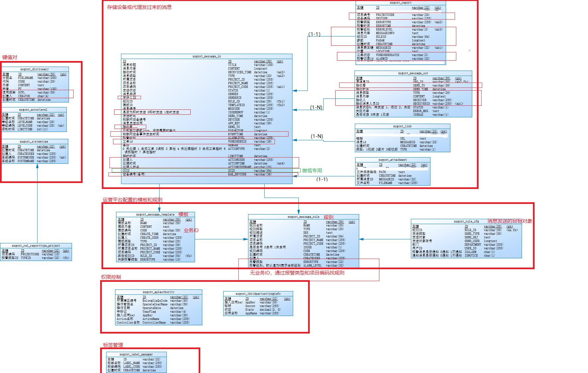Viewport: 588px width, 373px height.
Task: Click the WORKORDERID column in msgcnt_message_in
Action: pos(237,142)
